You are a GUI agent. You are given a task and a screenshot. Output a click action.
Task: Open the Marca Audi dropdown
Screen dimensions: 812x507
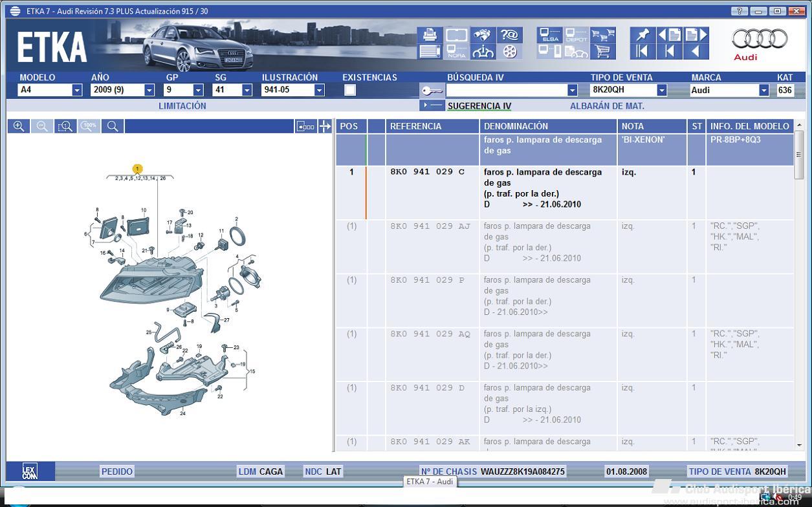pyautogui.click(x=763, y=91)
